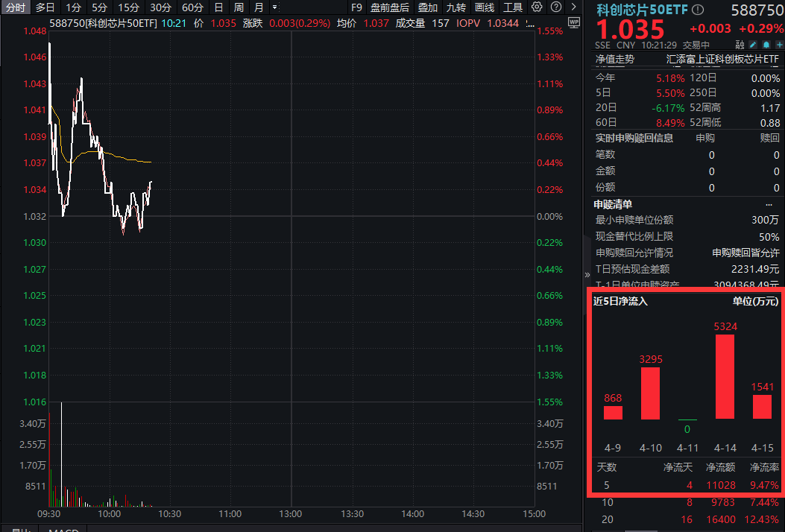
Task: Click the 4-14 net inflow bar
Action: [x=725, y=376]
